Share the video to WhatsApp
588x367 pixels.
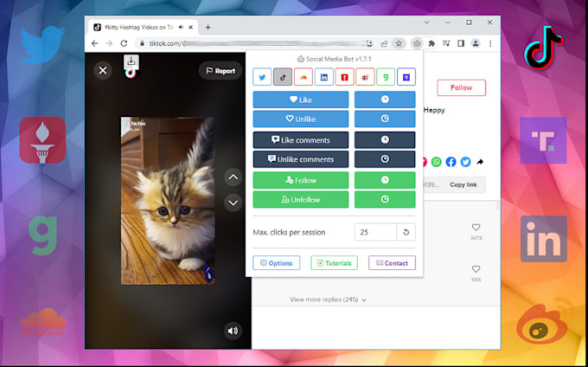click(436, 162)
